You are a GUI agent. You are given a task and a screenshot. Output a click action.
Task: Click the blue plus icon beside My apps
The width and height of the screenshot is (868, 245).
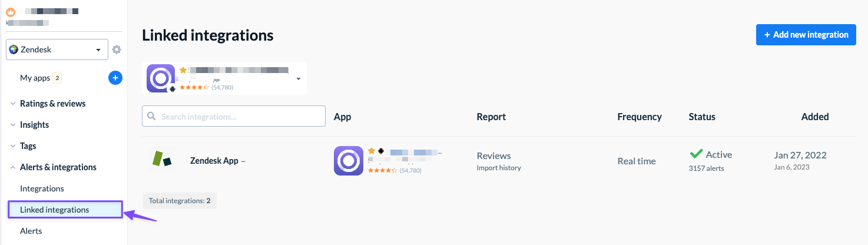[x=115, y=78]
